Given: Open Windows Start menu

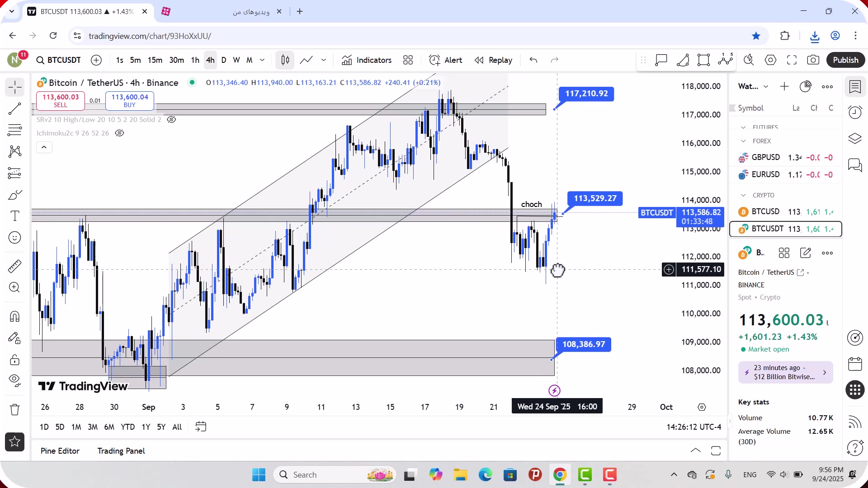Looking at the screenshot, I should click(259, 475).
